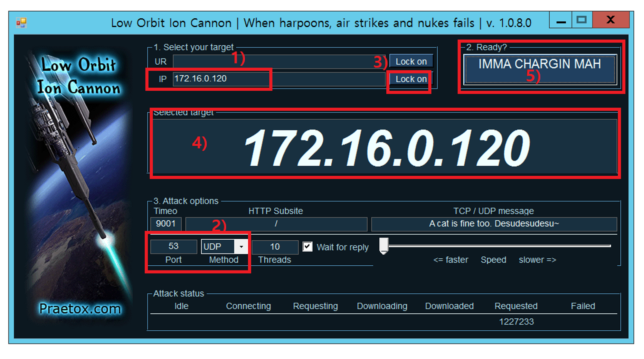The height and width of the screenshot is (359, 644).
Task: Click the application icon in title bar
Action: [x=21, y=23]
